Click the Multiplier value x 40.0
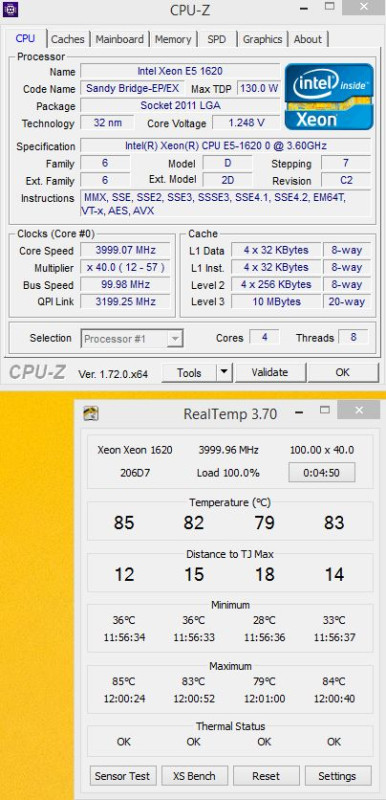 [x=125, y=267]
